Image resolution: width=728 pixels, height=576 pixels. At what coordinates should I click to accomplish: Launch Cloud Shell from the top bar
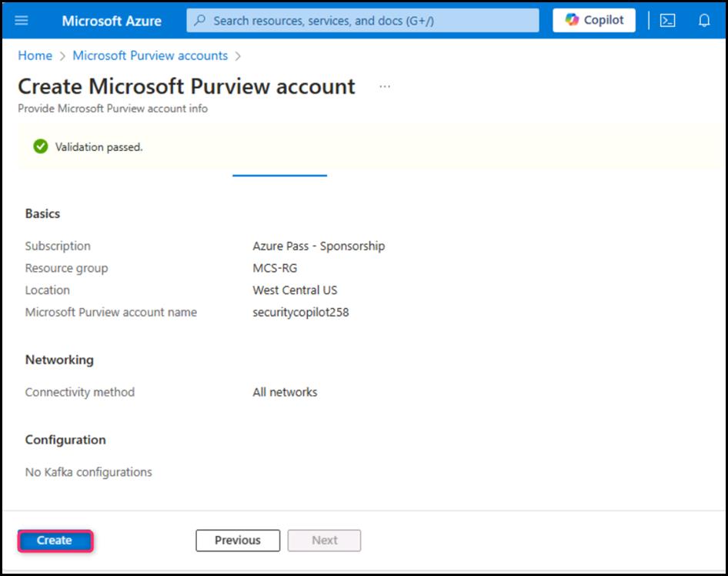click(667, 20)
